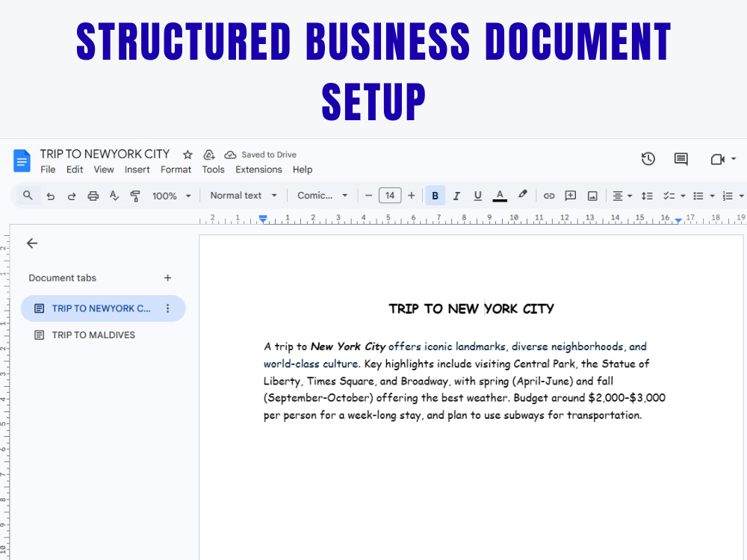Insert a checklist
Screen dimensions: 747x560
(669, 196)
